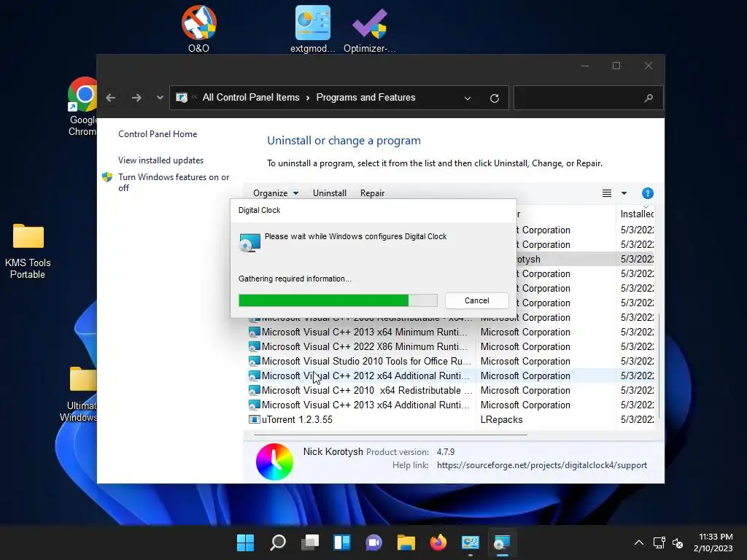Click the uTorrent program icon
The height and width of the screenshot is (560, 747).
pos(254,419)
